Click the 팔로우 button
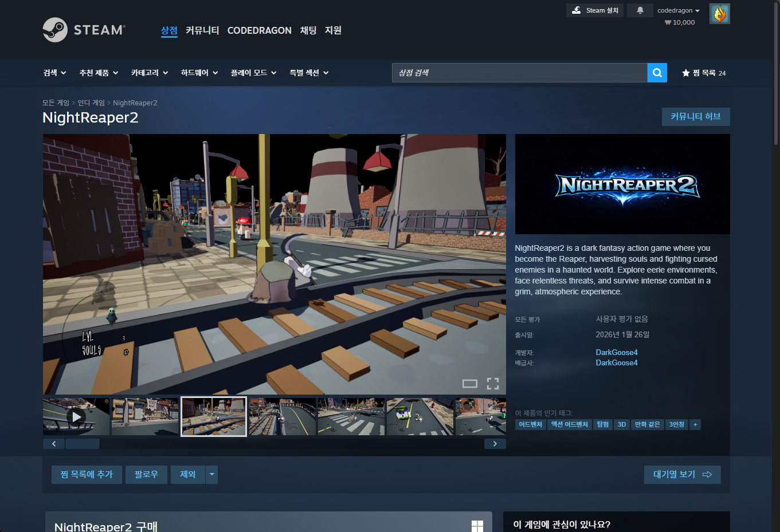The image size is (780, 532). [146, 474]
